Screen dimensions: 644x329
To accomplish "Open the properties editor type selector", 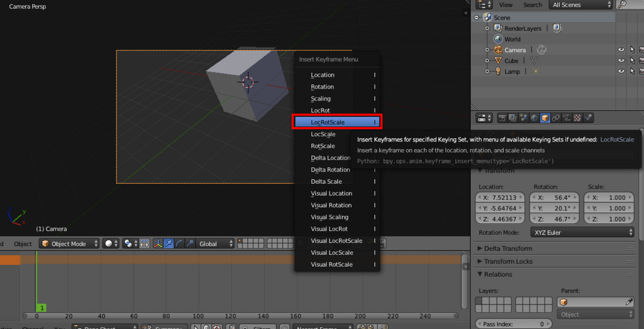I will [x=485, y=118].
